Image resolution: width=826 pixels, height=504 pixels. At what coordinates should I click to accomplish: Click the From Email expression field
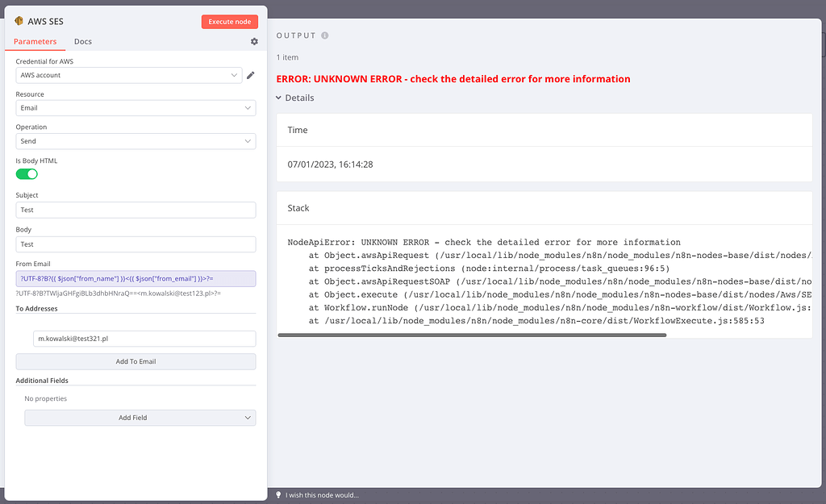tap(135, 277)
